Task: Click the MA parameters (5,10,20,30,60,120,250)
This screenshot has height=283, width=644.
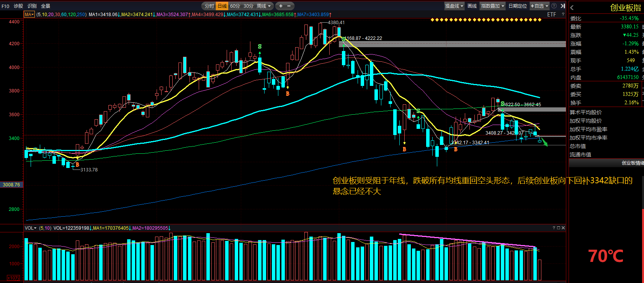Action: click(x=61, y=15)
